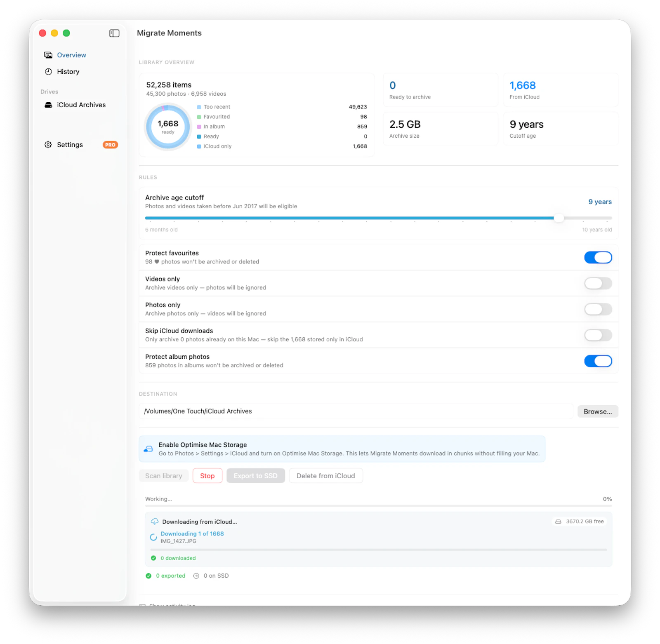Click the Export to SSD button
The height and width of the screenshot is (644, 660).
[256, 476]
